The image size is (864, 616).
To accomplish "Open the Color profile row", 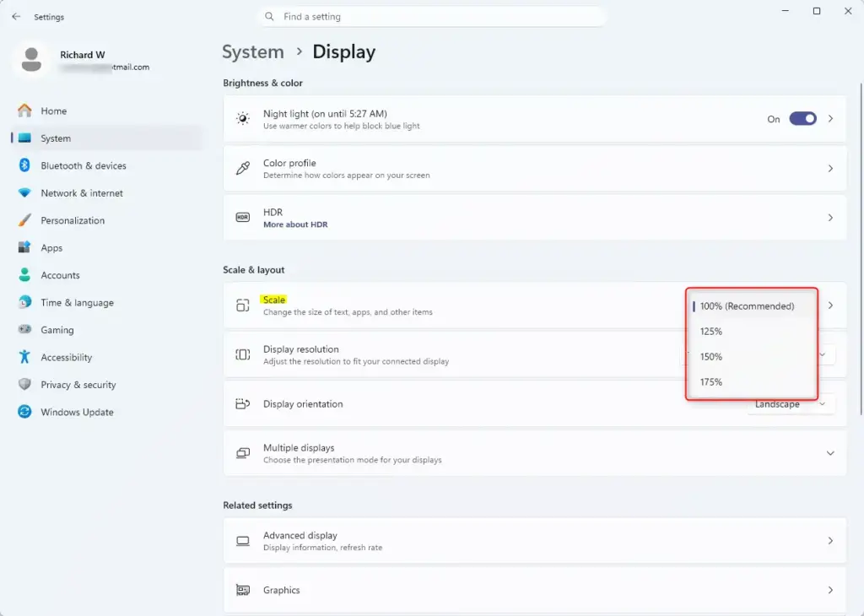I will 534,168.
